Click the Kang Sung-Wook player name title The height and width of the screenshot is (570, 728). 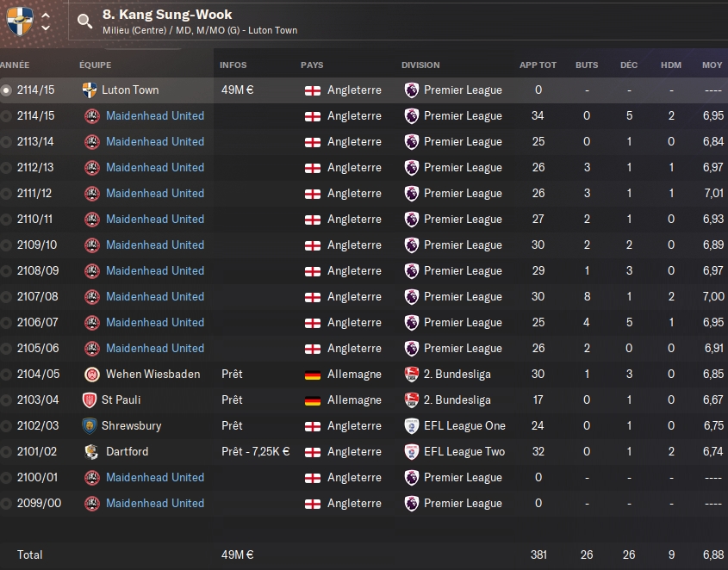click(x=167, y=15)
